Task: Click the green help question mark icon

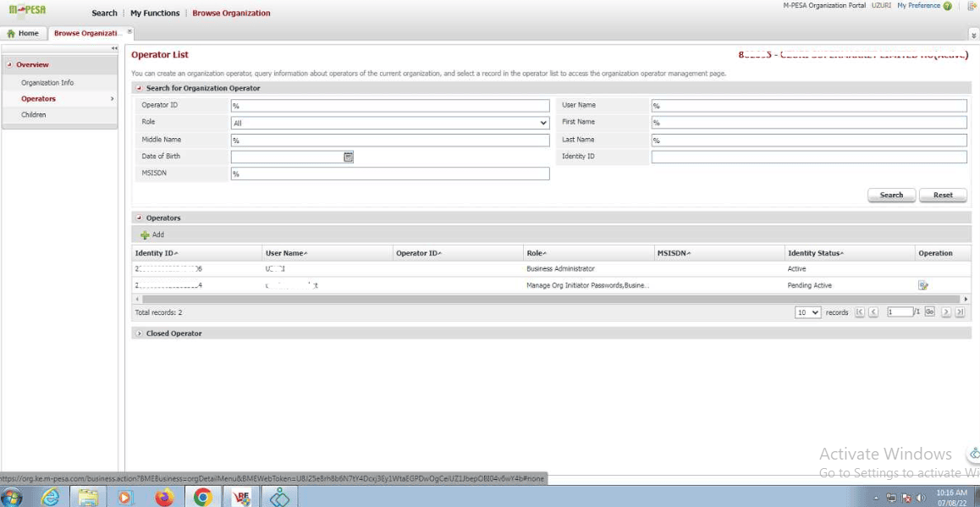Action: click(x=947, y=6)
